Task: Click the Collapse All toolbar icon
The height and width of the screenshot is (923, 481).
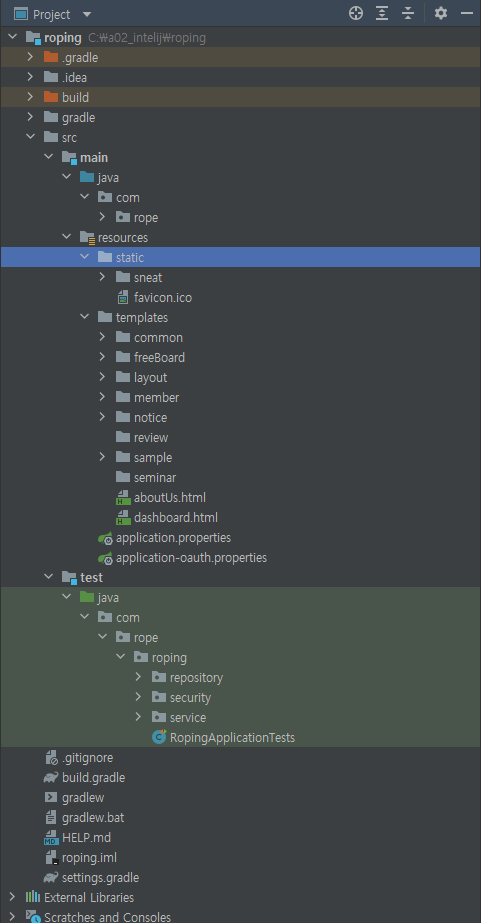Action: [x=408, y=13]
